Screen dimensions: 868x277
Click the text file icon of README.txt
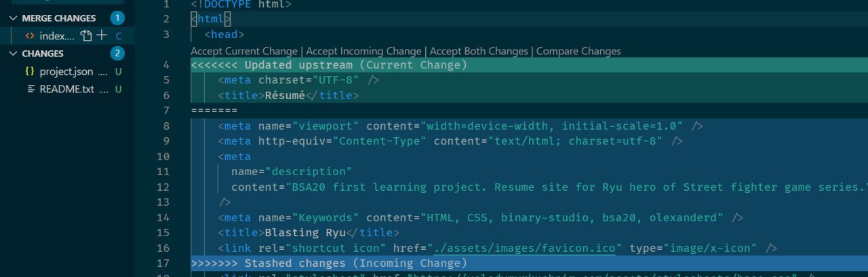point(30,89)
